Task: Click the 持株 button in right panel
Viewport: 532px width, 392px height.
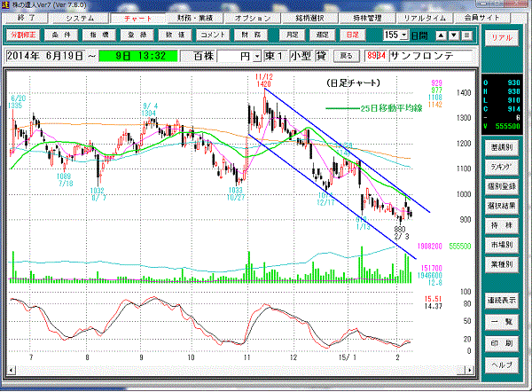Action: [x=502, y=225]
